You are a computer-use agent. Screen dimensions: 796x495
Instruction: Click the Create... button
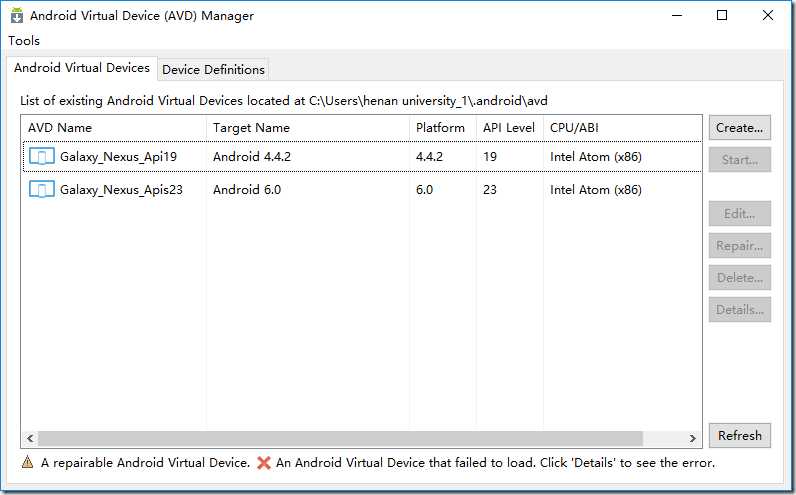pyautogui.click(x=740, y=127)
